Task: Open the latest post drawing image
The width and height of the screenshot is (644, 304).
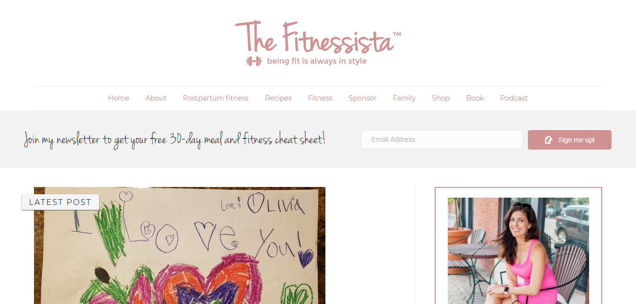Action: [180, 245]
